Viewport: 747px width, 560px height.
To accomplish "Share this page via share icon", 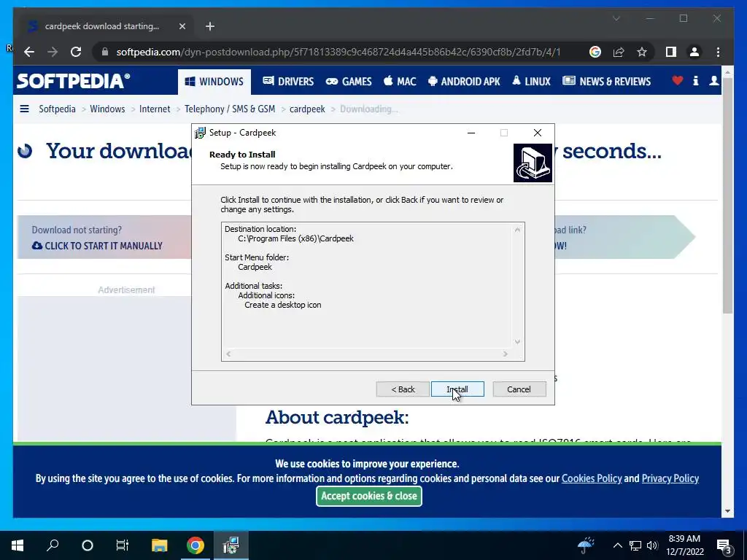I will [x=619, y=52].
